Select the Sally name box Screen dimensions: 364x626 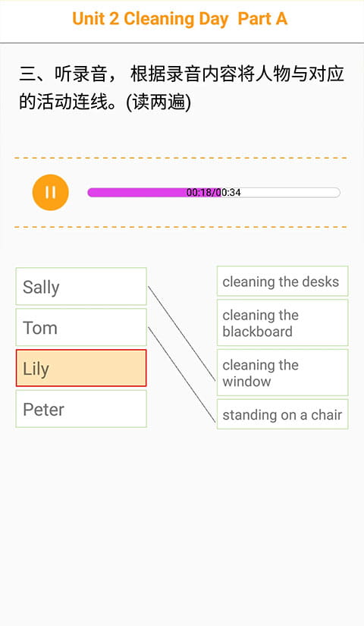tap(81, 287)
